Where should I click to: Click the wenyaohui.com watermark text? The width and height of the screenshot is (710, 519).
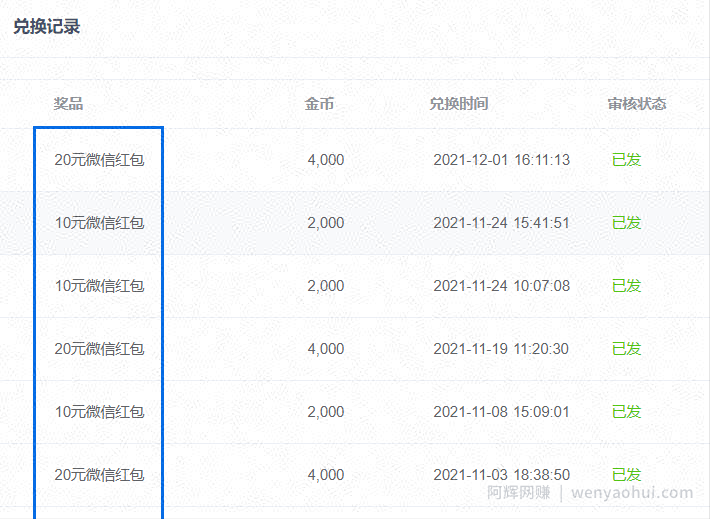[632, 492]
